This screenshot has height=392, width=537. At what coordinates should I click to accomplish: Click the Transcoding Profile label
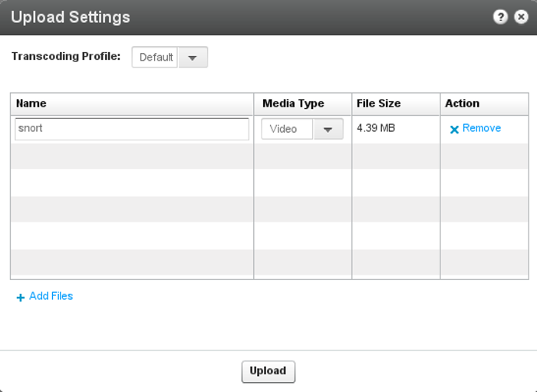[66, 56]
